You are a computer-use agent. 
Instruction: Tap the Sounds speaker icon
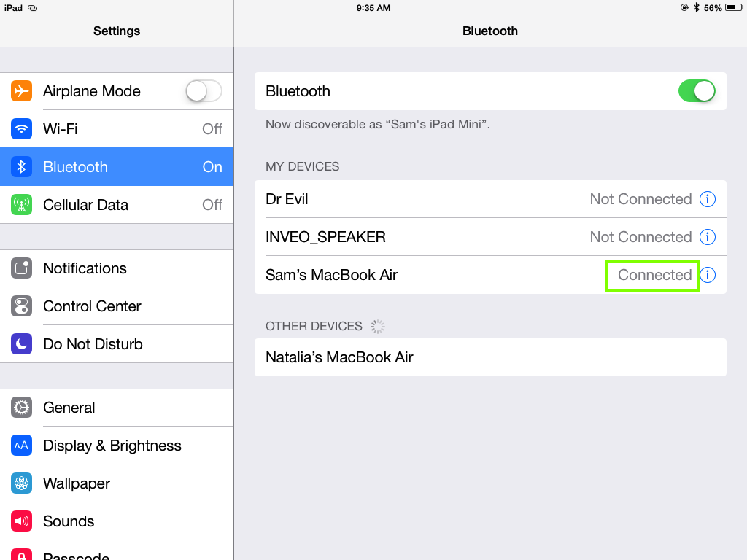coord(22,521)
